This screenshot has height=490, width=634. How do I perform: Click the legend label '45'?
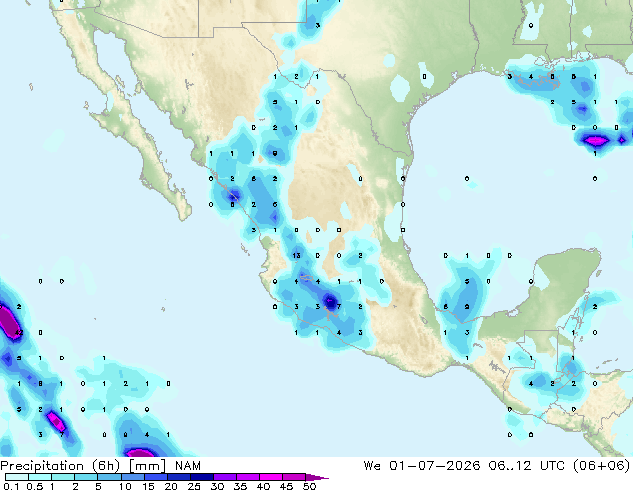tap(286, 486)
